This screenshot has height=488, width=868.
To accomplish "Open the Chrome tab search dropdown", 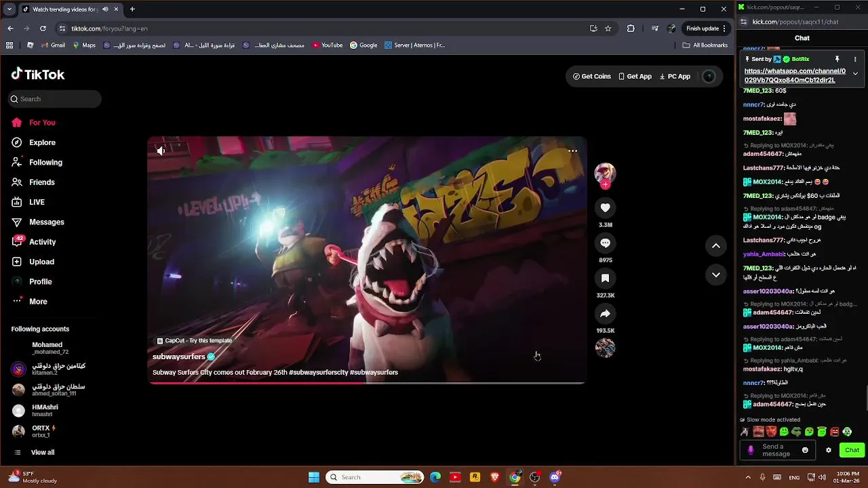I will click(9, 9).
